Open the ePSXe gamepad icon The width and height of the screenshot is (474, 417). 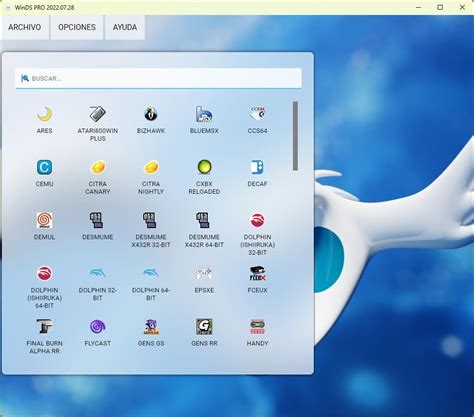click(204, 274)
